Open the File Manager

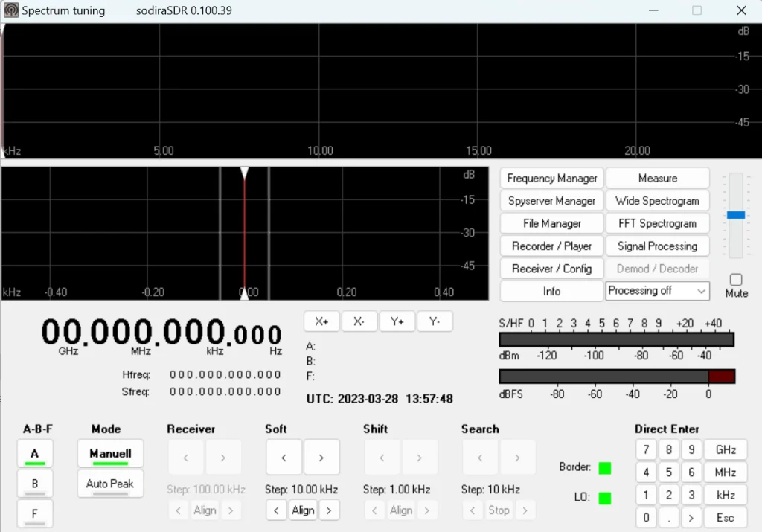point(551,223)
